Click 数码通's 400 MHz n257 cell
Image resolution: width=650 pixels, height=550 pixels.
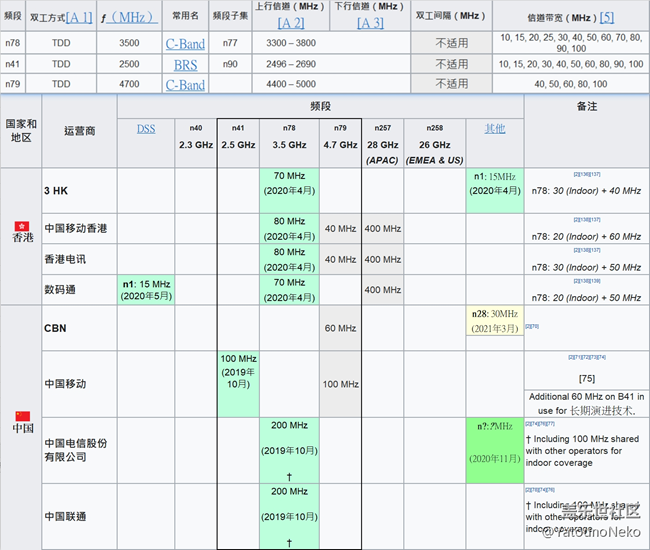pos(383,290)
